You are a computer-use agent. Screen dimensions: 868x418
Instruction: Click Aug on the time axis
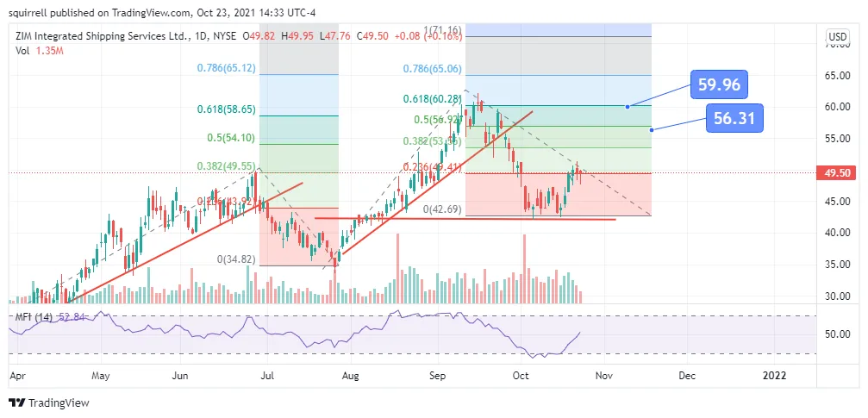(x=351, y=376)
